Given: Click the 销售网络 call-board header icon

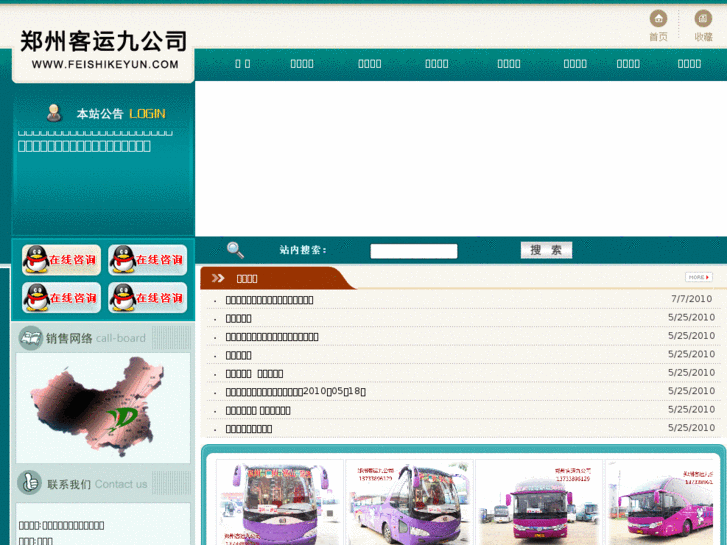Looking at the screenshot, I should coord(31,338).
